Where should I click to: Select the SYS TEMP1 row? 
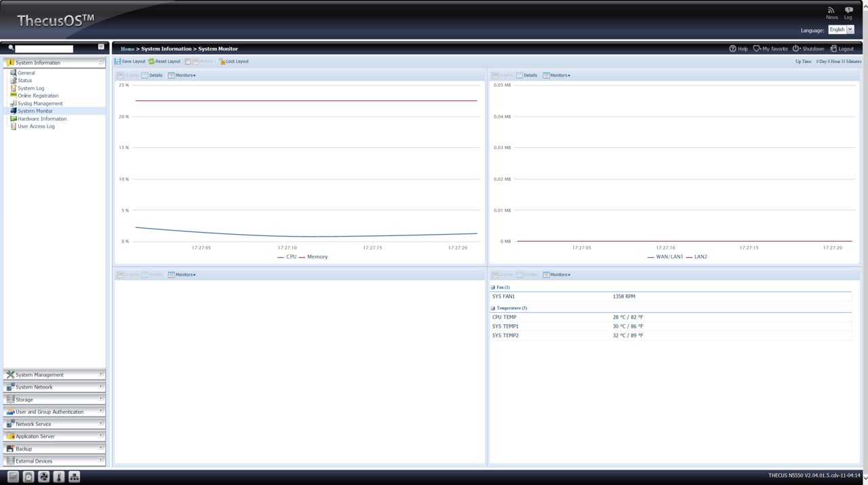tap(671, 326)
